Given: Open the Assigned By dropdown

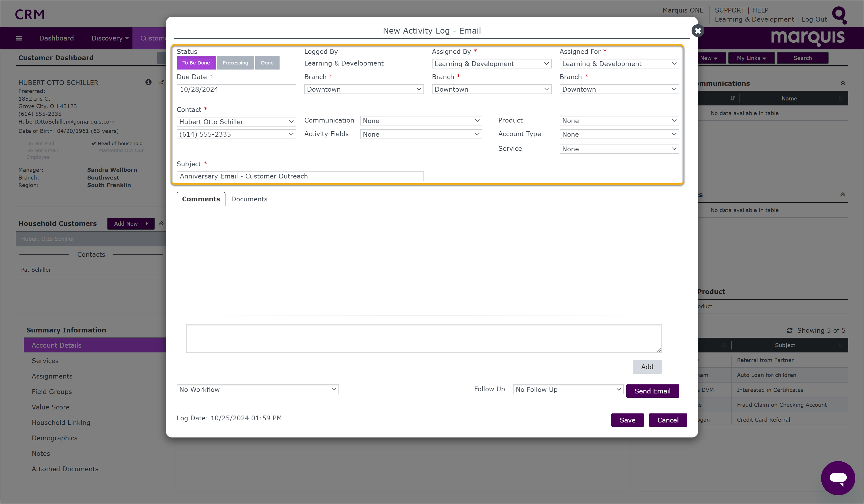Looking at the screenshot, I should point(491,64).
